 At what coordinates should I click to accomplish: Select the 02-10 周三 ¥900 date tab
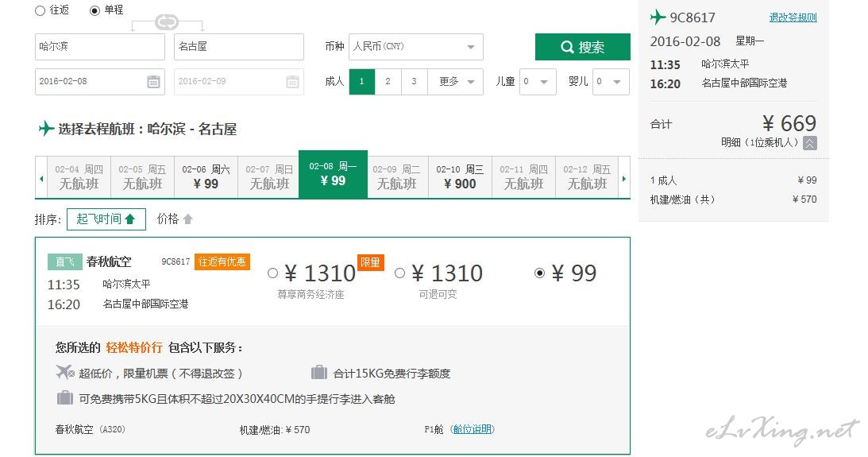click(x=460, y=177)
